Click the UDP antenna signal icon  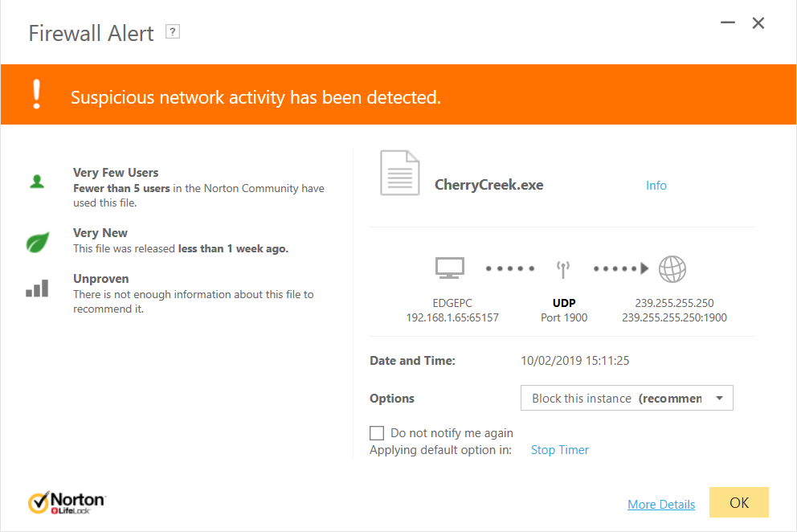click(563, 268)
